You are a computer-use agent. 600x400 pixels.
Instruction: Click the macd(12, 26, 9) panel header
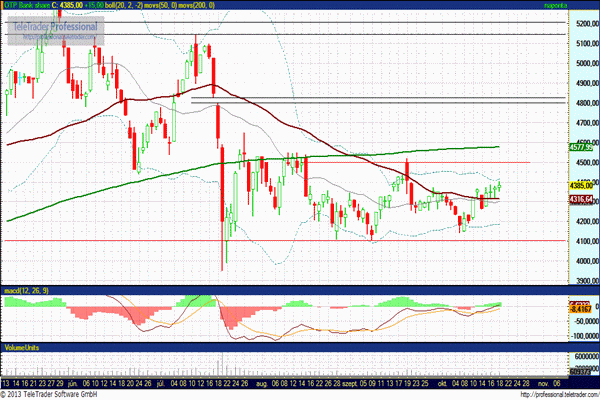(26, 291)
